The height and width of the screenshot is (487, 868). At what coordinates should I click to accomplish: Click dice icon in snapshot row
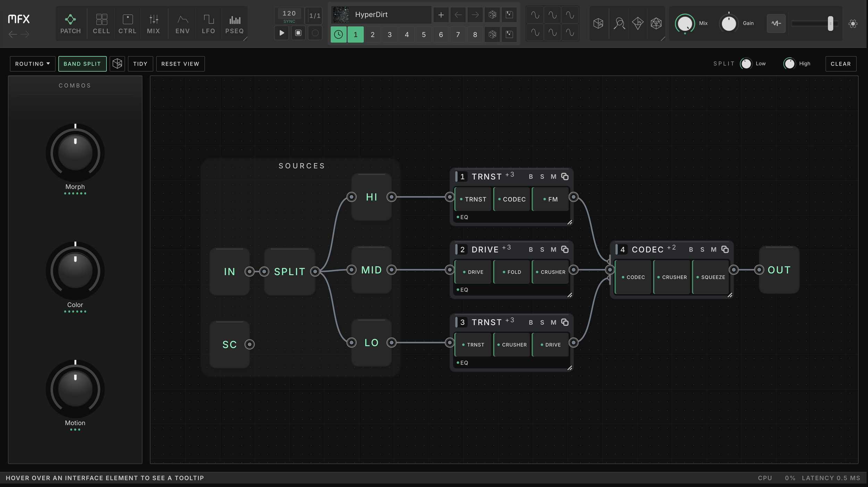point(492,34)
